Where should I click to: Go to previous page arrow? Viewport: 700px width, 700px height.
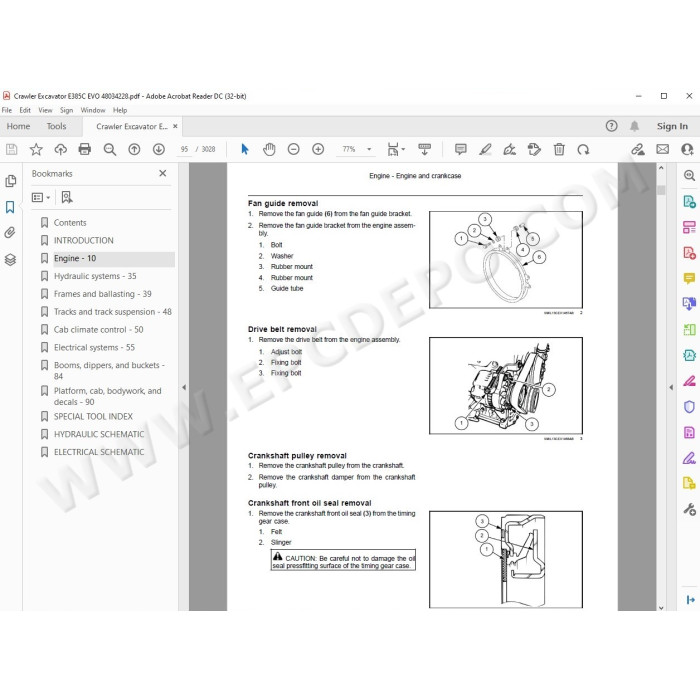point(134,149)
